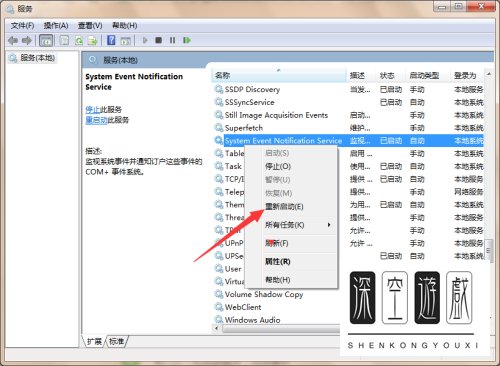Viewport: 500px width, 366px height.
Task: Click the vertical scrollbar thumb of services list
Action: point(489,251)
